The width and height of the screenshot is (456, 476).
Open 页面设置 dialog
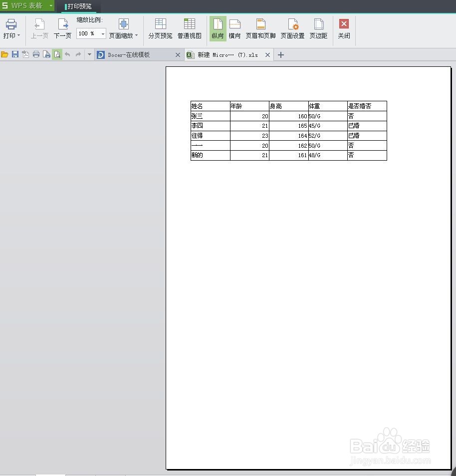[292, 29]
